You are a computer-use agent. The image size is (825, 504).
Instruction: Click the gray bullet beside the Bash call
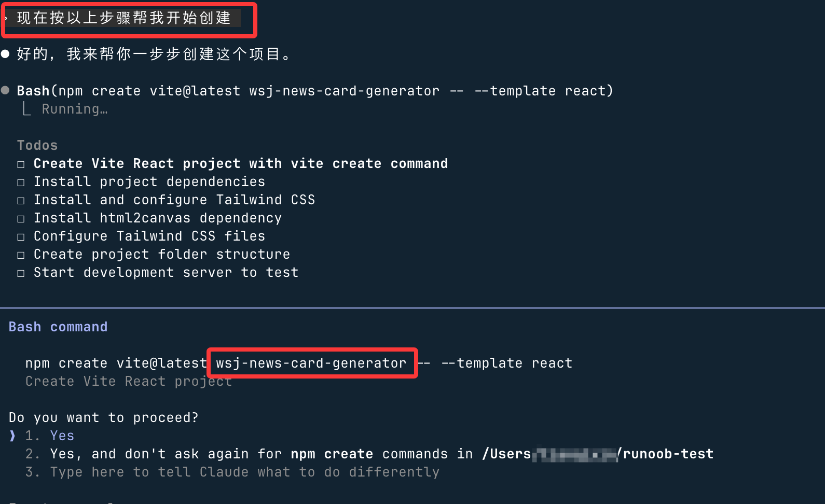[x=5, y=90]
